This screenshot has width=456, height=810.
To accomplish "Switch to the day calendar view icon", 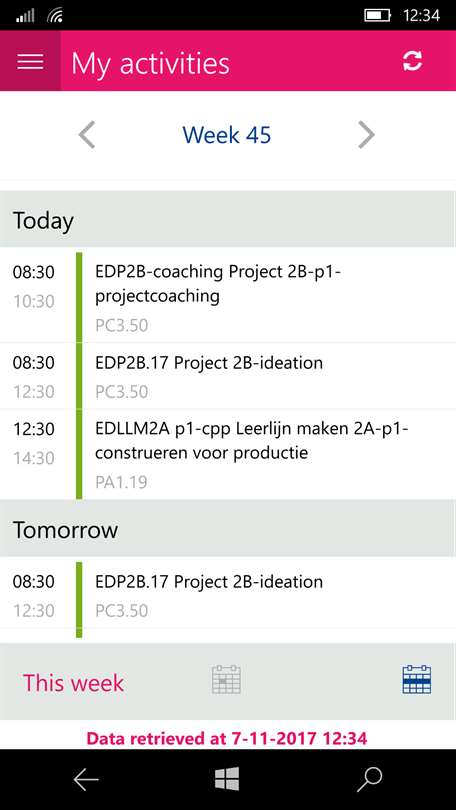I will click(x=226, y=680).
